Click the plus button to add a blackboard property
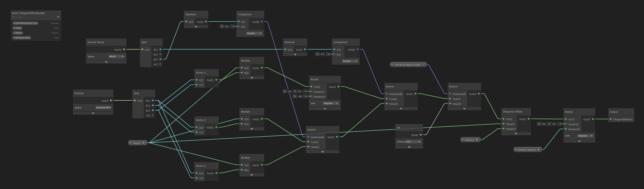The width and height of the screenshot is (644, 189). [x=58, y=17]
